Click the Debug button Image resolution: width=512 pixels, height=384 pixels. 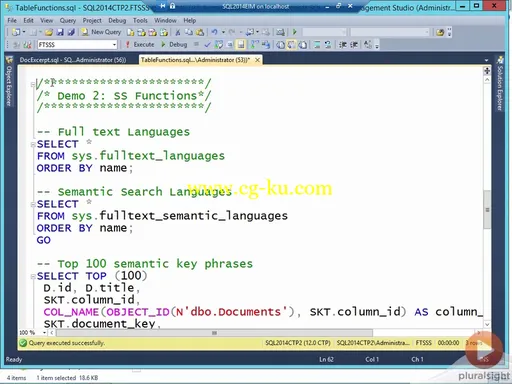[174, 44]
